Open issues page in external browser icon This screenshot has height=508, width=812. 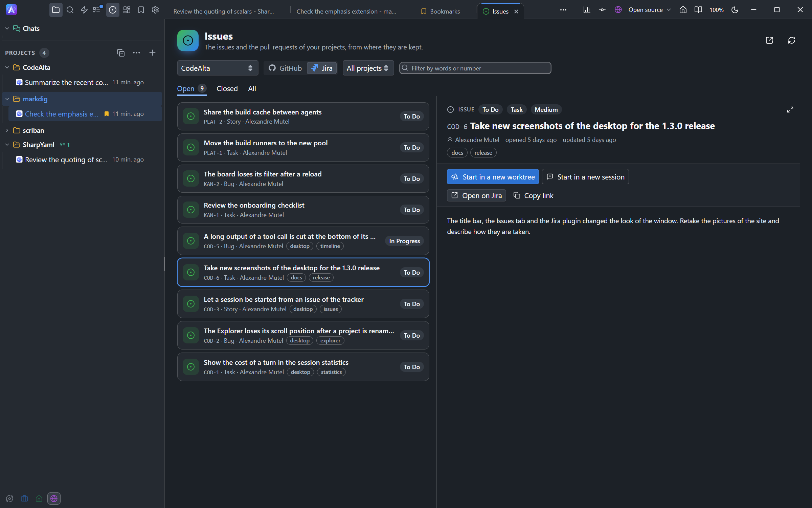click(769, 40)
